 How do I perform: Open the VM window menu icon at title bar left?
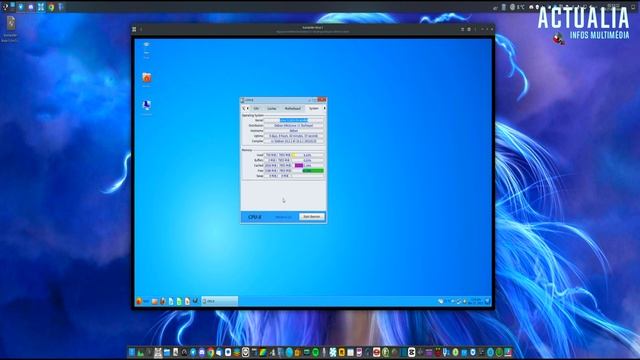[x=134, y=29]
